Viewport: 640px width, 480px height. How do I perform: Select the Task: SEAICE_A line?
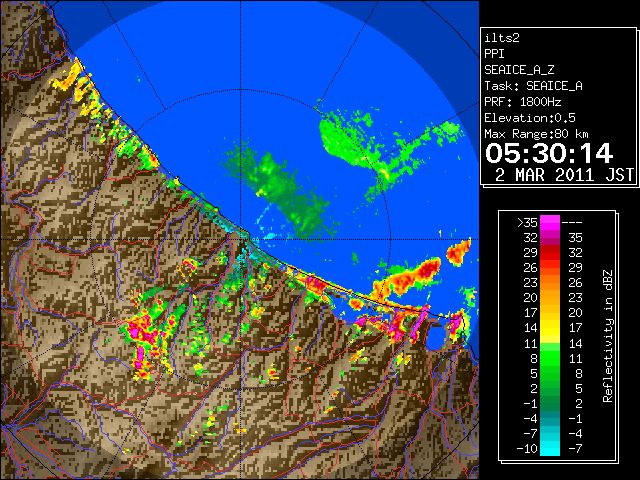pyautogui.click(x=533, y=86)
